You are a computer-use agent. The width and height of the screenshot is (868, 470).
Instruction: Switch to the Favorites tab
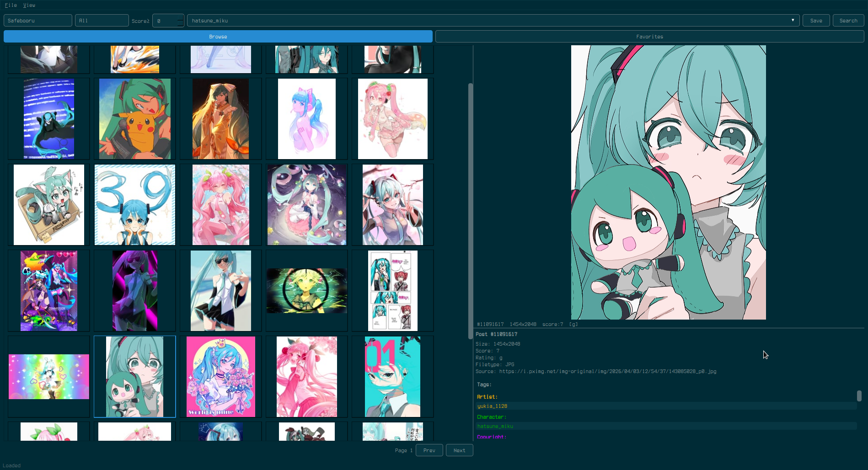pos(649,36)
